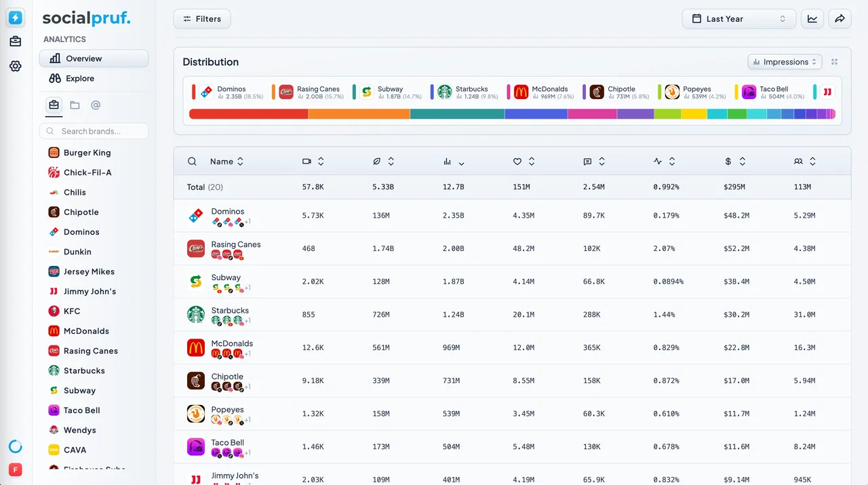Click the Starbucks logo in table row
This screenshot has height=485, width=868.
(x=196, y=315)
